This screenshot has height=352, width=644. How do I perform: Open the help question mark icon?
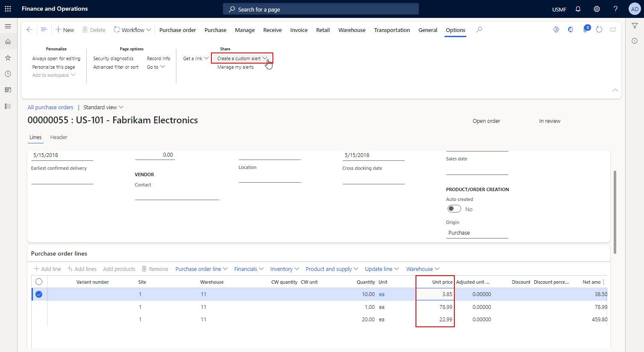(615, 9)
